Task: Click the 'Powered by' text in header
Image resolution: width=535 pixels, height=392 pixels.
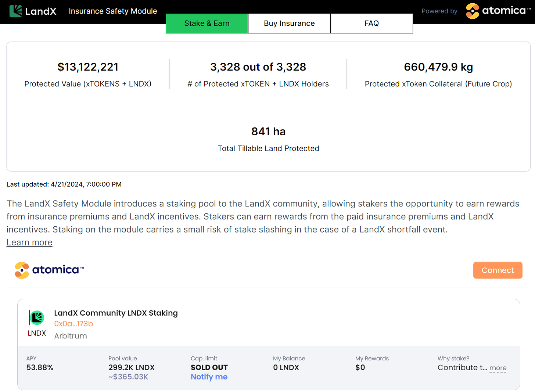Action: click(439, 11)
